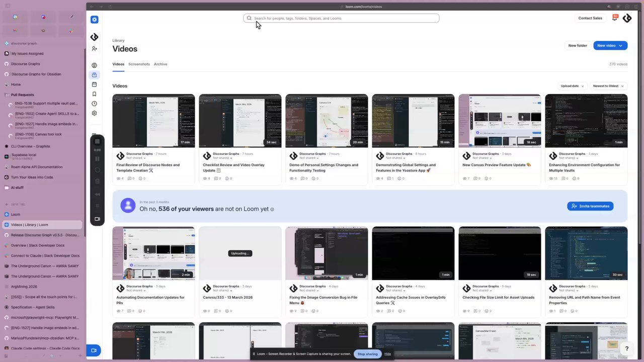Select the Library icon in Loom sidebar

point(94,75)
